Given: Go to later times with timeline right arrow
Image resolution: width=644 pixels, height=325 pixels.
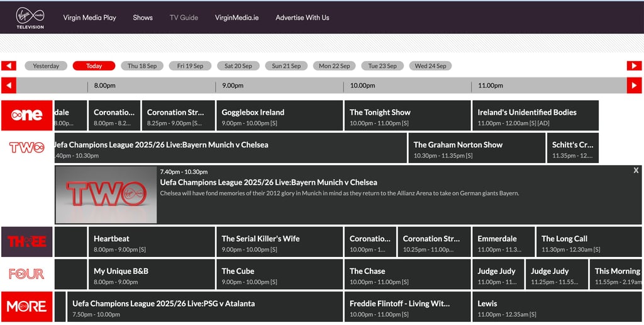Looking at the screenshot, I should point(634,86).
